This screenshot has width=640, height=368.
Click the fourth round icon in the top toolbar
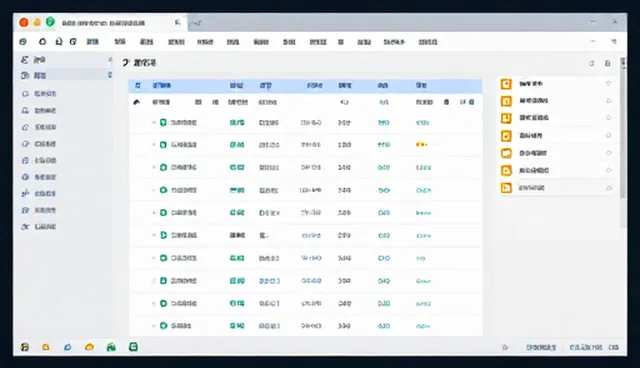pyautogui.click(x=73, y=42)
